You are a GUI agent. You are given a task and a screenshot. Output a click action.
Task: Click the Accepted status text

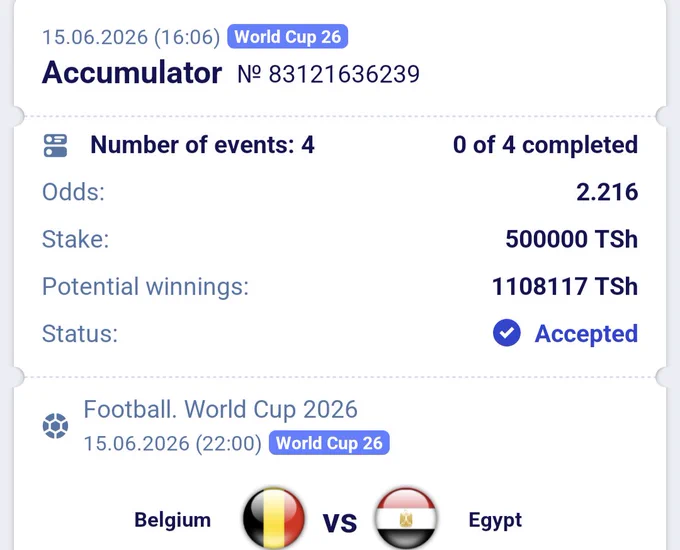(586, 334)
